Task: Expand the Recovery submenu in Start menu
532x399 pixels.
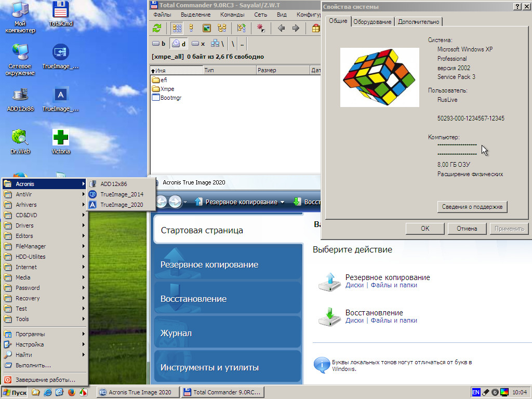Action: (44, 298)
